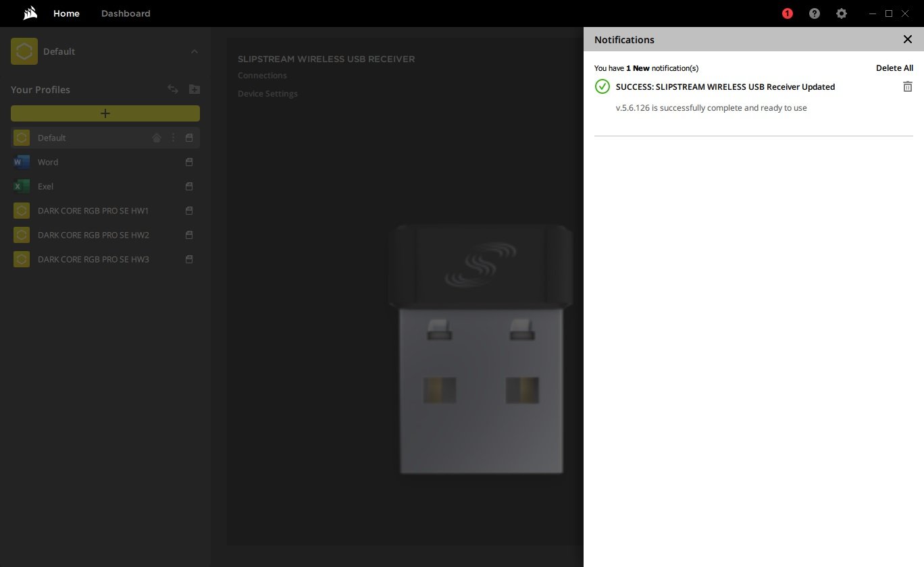This screenshot has height=567, width=924.
Task: Click the onboard memory icon on Word row
Action: [189, 162]
